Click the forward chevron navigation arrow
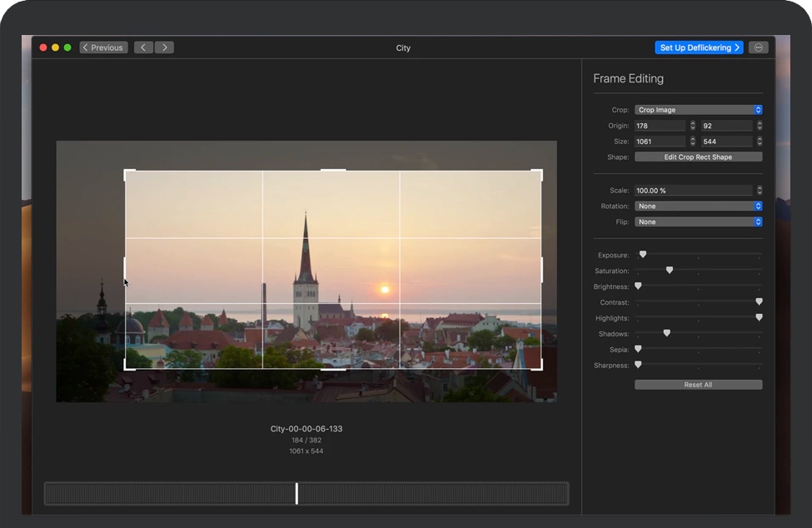 (x=164, y=47)
